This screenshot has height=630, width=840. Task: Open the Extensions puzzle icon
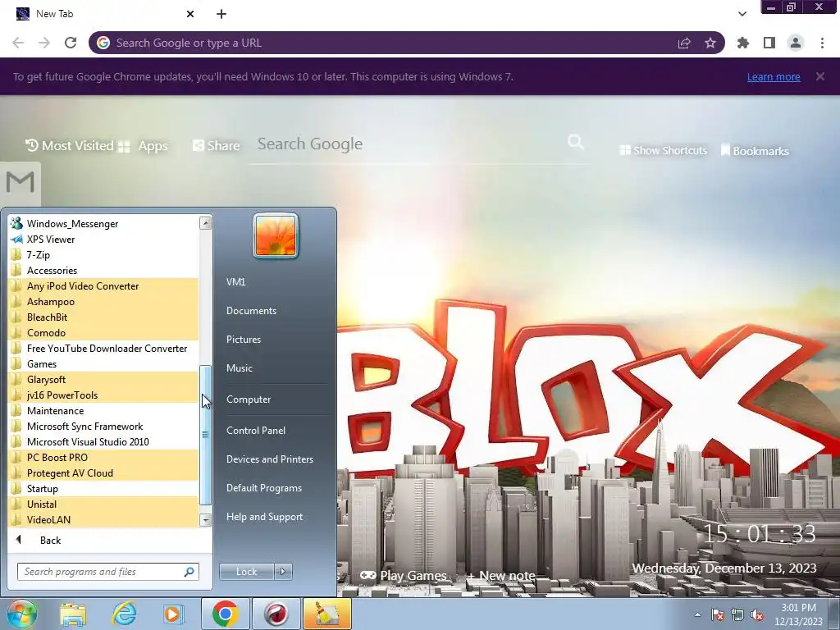[x=743, y=43]
